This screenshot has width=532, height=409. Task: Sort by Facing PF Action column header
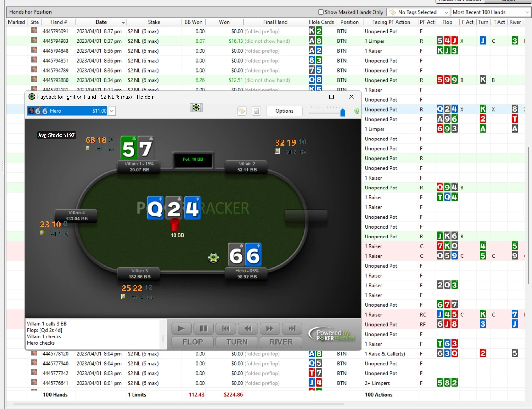391,22
